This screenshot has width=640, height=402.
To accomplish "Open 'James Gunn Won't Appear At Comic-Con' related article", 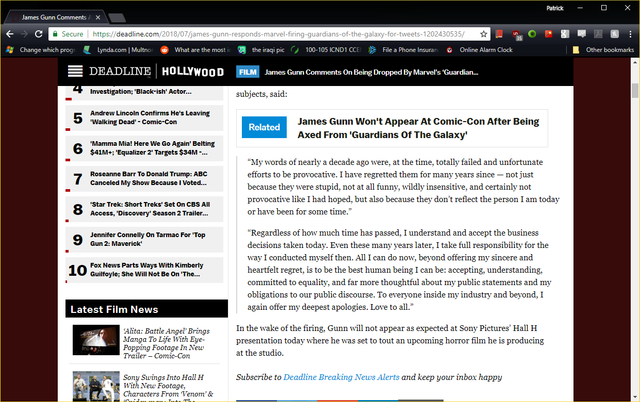I will pyautogui.click(x=418, y=128).
